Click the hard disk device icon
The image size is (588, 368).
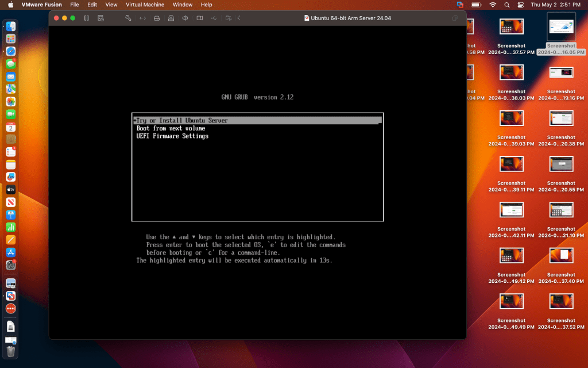coord(157,18)
